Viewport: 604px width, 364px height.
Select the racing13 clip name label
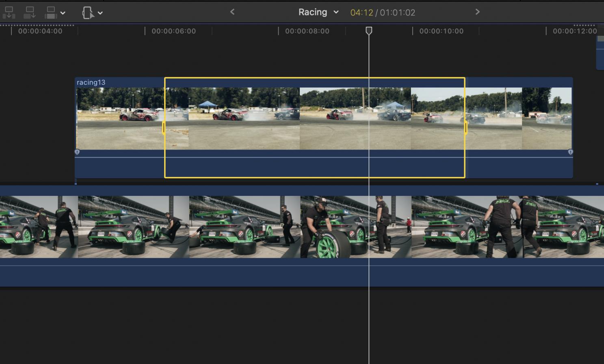pos(91,82)
